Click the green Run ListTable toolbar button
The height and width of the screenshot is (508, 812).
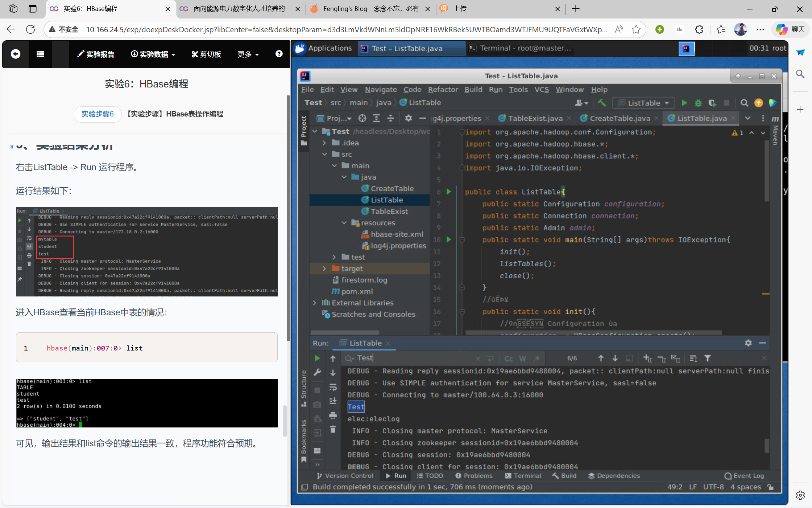[684, 103]
